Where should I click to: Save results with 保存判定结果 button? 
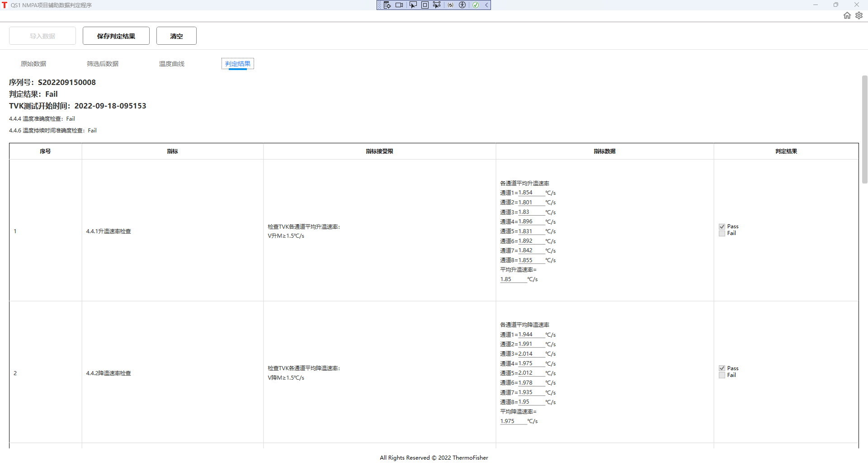(x=116, y=36)
